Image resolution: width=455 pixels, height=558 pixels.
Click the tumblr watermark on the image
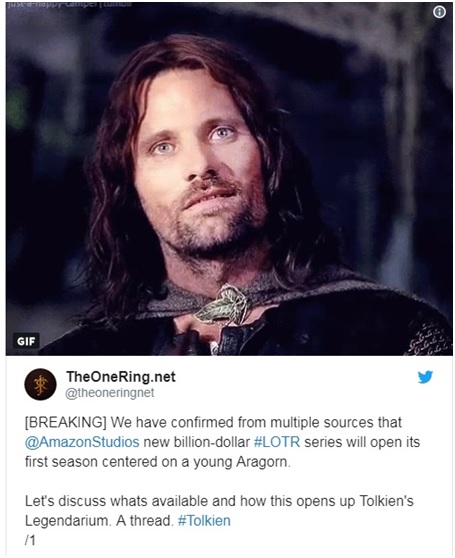[69, 4]
